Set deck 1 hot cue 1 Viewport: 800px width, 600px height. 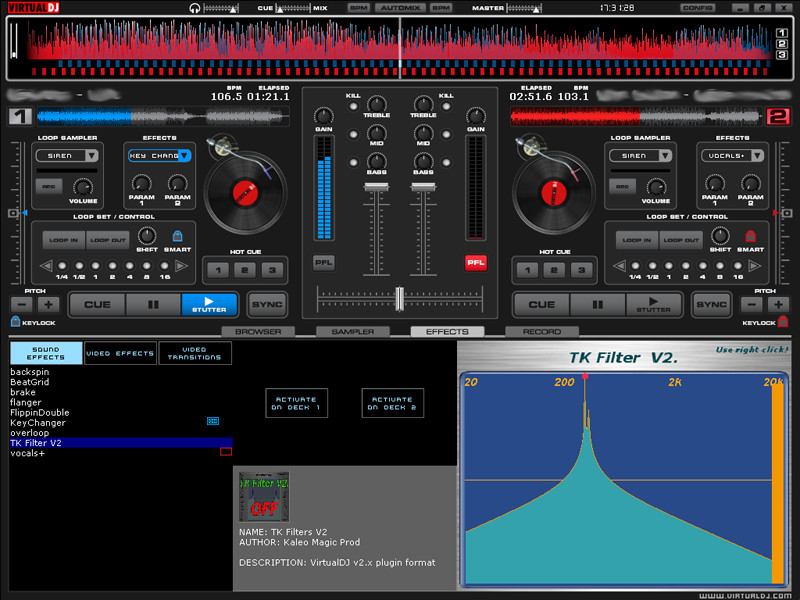point(218,270)
